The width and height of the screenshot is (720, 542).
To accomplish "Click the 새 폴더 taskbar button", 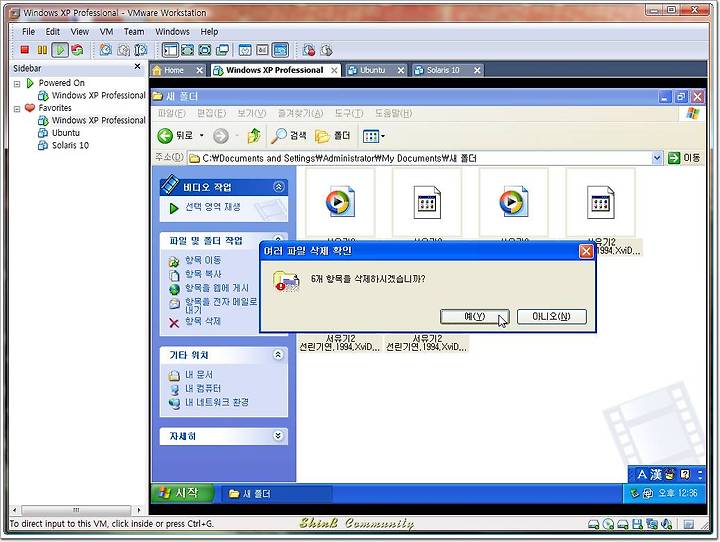I will click(x=276, y=494).
